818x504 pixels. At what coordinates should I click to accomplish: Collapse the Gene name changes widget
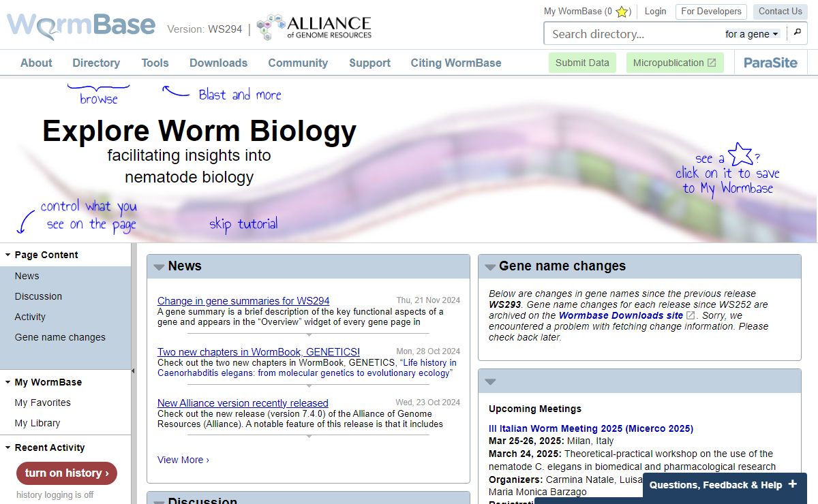490,267
